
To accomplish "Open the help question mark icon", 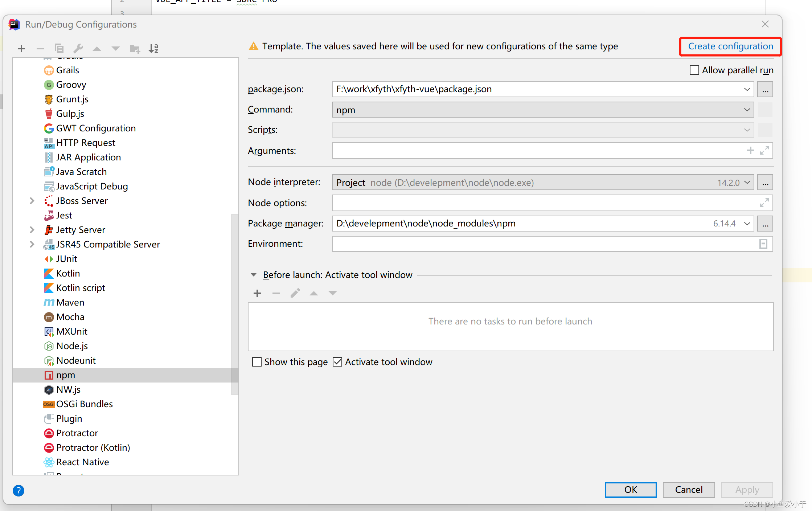I will click(19, 490).
